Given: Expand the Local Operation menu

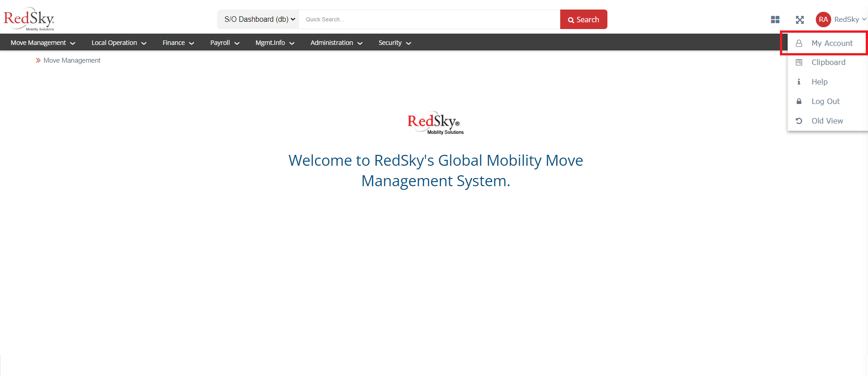Looking at the screenshot, I should tap(119, 43).
